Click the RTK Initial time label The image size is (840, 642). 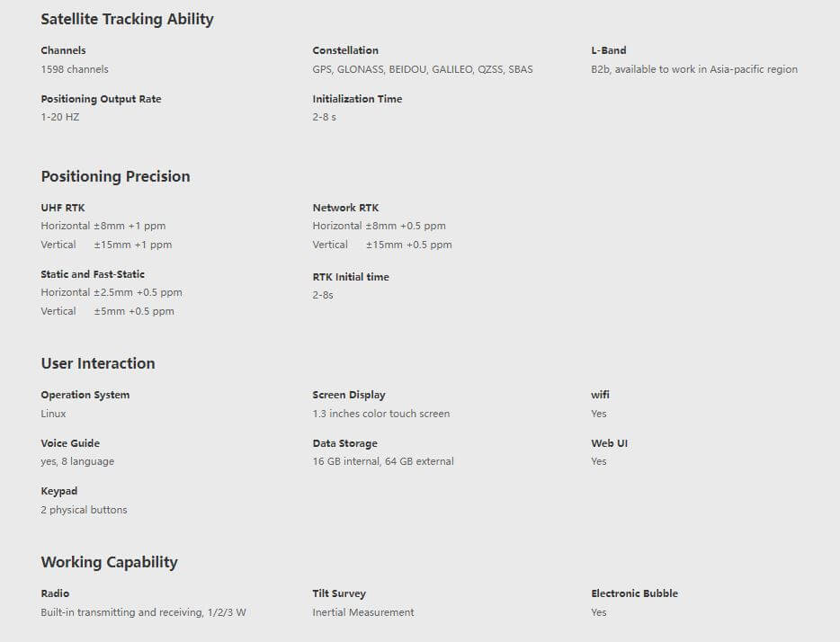[351, 277]
